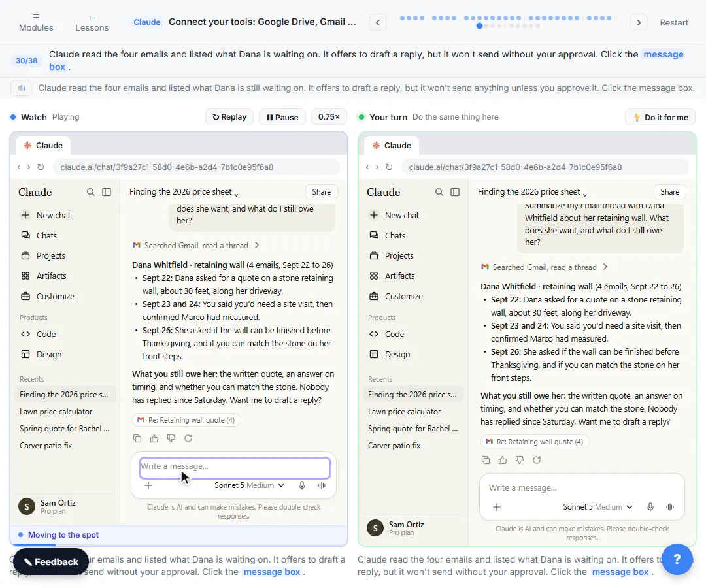Toggle sidebar icon in Your turn panel
This screenshot has height=588, width=706.
click(455, 192)
